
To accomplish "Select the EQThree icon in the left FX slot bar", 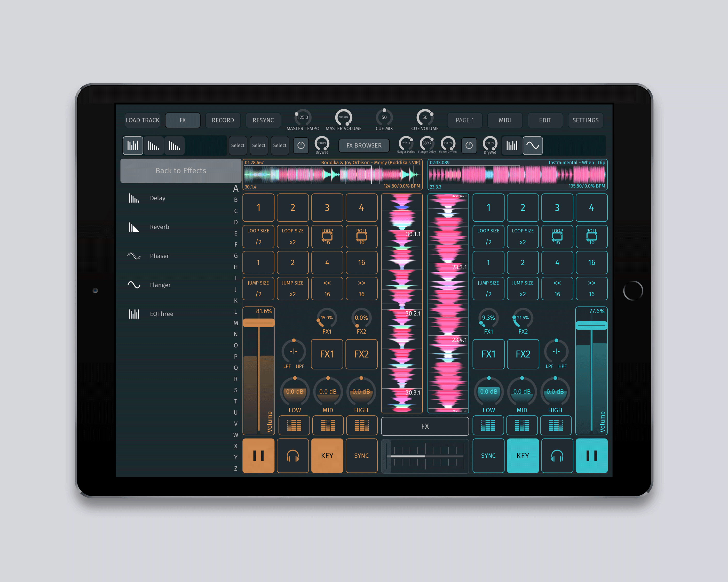I will pos(133,145).
